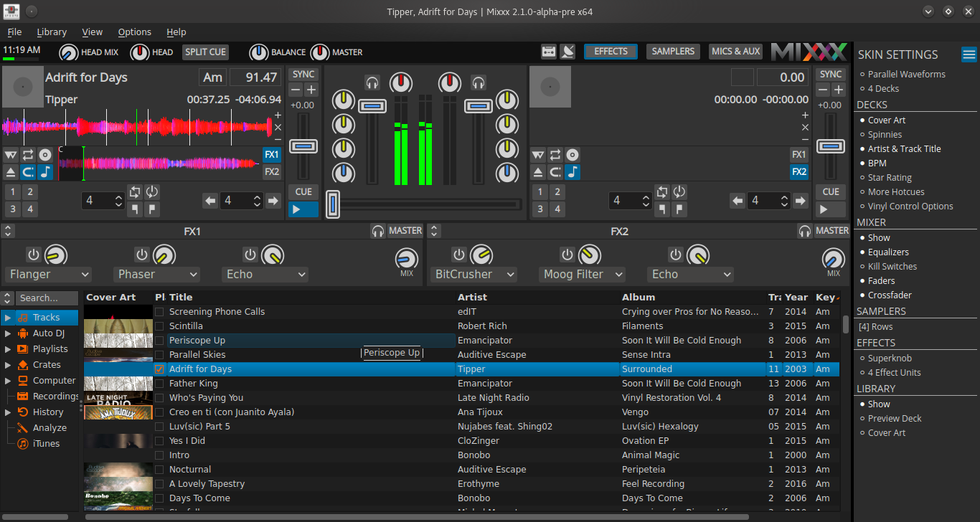This screenshot has height=522, width=980.
Task: Open the recording cassette icon in top bar
Action: click(x=549, y=52)
